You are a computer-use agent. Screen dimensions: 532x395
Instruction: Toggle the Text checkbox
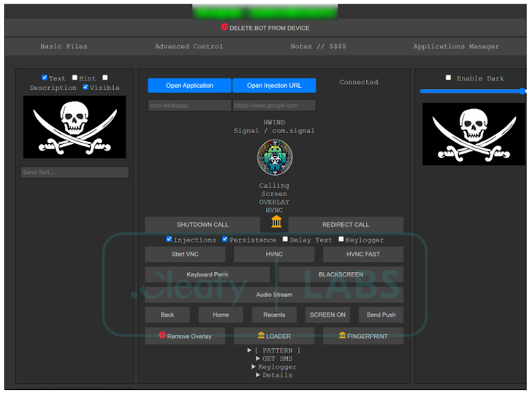coord(45,78)
